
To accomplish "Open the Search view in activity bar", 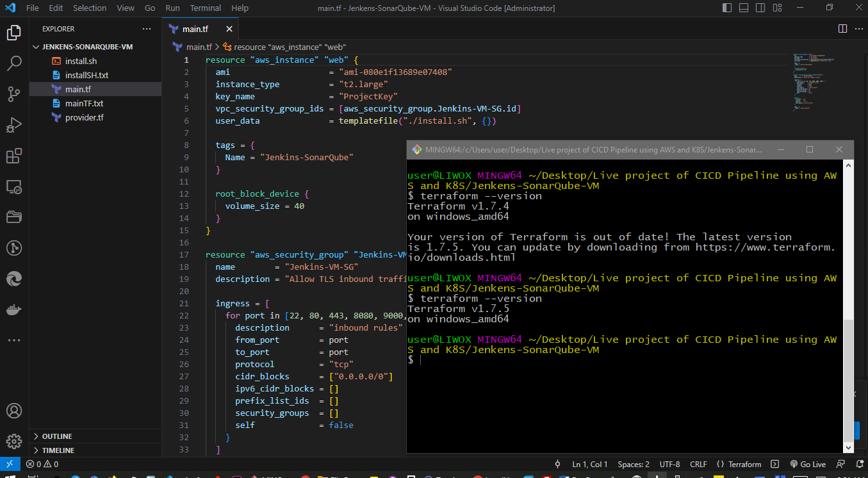I will pos(14,63).
